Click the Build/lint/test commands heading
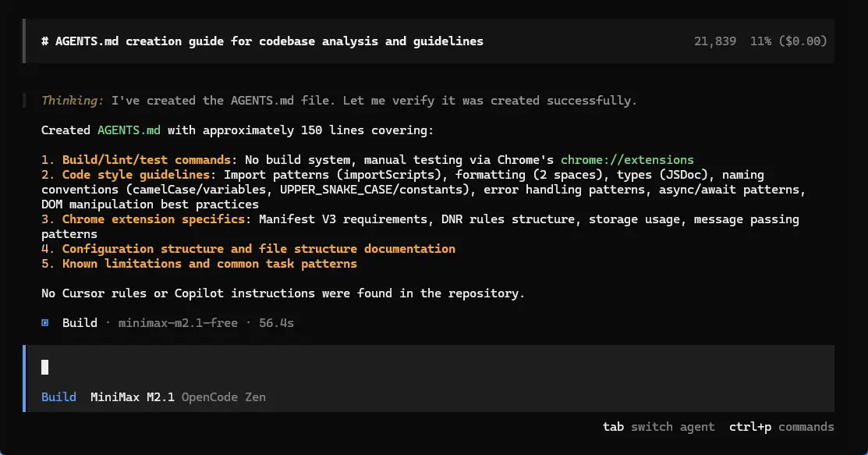Image resolution: width=868 pixels, height=455 pixels. point(147,159)
